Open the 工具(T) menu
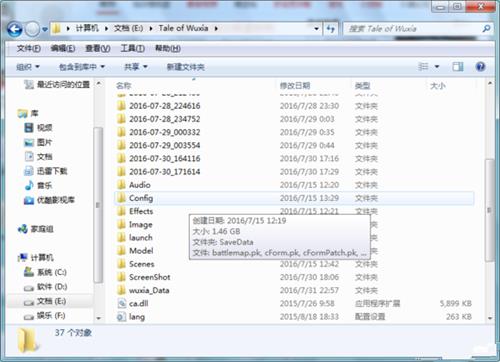This screenshot has width=500, height=362. pyautogui.click(x=132, y=49)
